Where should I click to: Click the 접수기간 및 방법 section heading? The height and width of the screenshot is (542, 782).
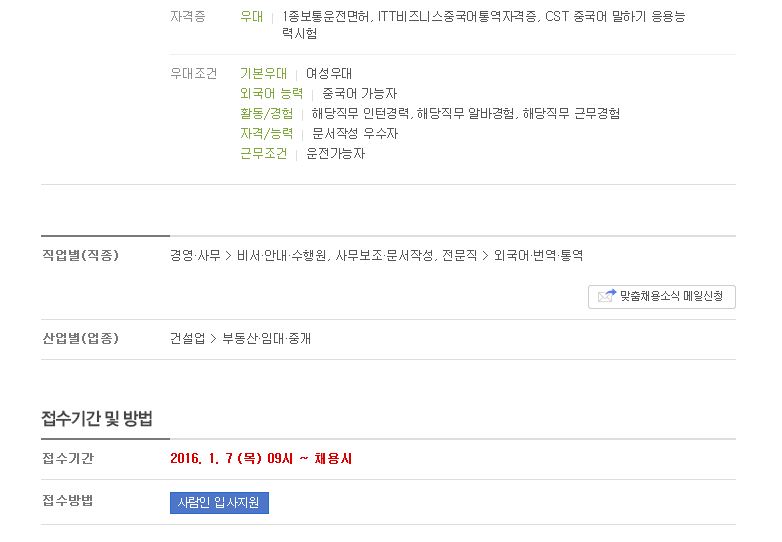(x=97, y=418)
